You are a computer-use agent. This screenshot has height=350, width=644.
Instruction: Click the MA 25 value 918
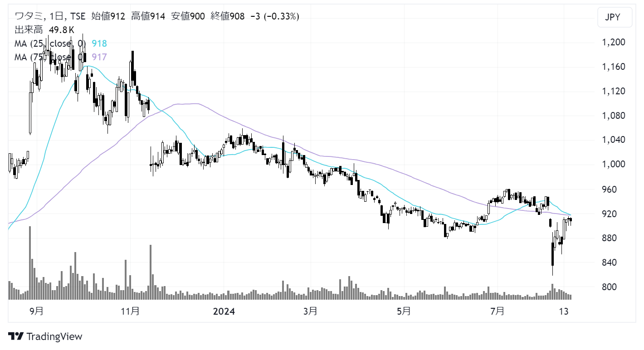tap(99, 44)
